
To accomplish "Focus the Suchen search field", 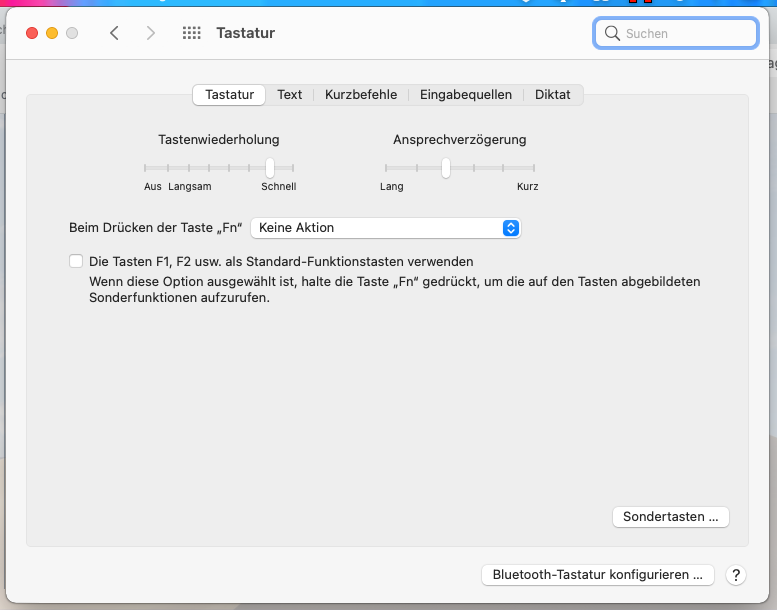I will point(676,33).
